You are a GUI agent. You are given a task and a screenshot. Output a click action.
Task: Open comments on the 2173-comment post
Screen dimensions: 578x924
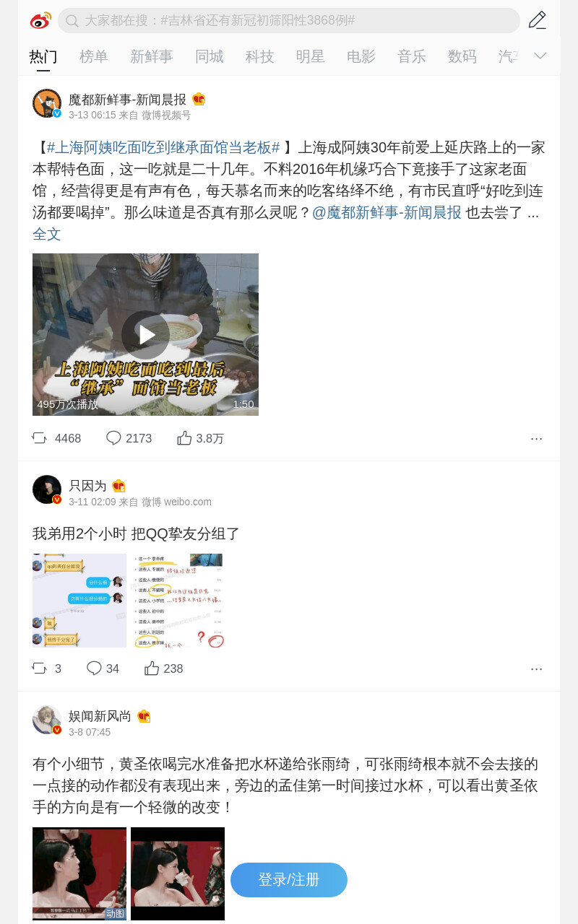pos(129,438)
